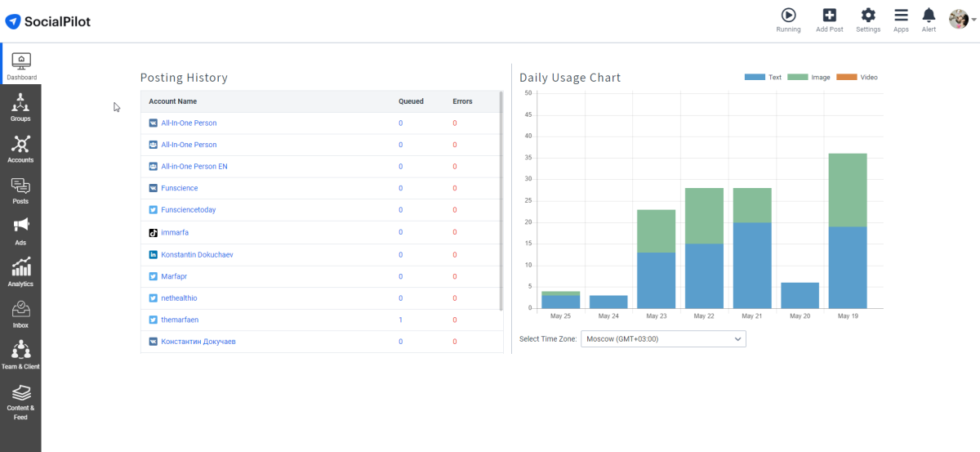The image size is (980, 452).
Task: Open the Apps menu icon
Action: tap(901, 15)
